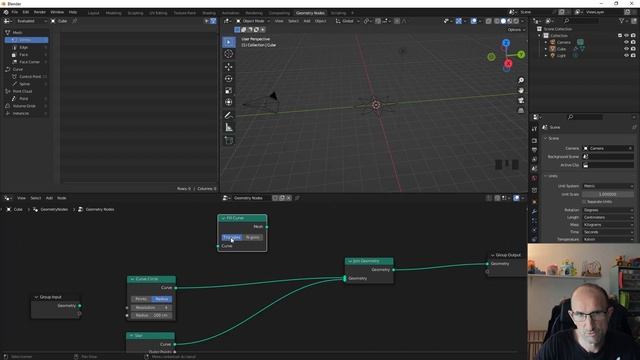This screenshot has height=360, width=640.
Task: Open the Render properties tab
Action: (x=534, y=140)
